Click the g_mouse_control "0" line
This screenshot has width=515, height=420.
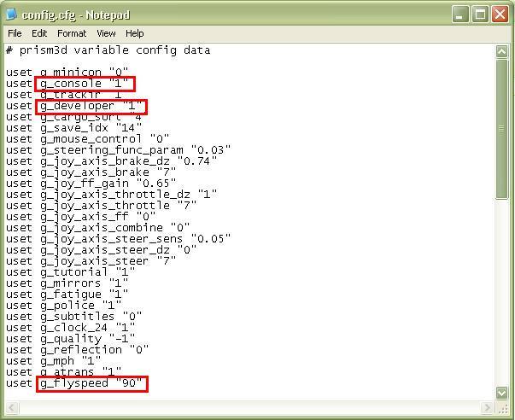point(88,139)
